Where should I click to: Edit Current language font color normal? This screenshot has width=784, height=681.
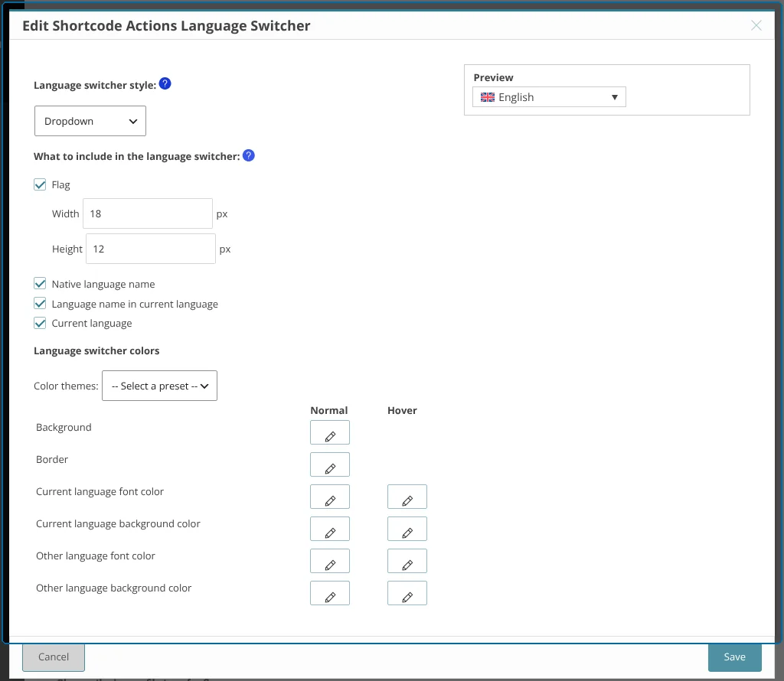[330, 496]
